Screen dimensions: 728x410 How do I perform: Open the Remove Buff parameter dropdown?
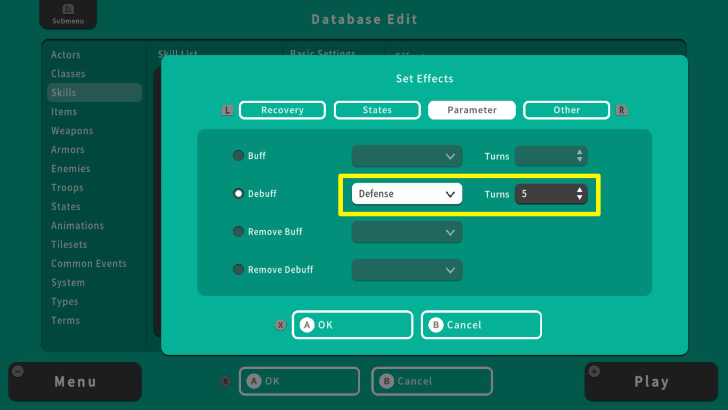click(407, 232)
